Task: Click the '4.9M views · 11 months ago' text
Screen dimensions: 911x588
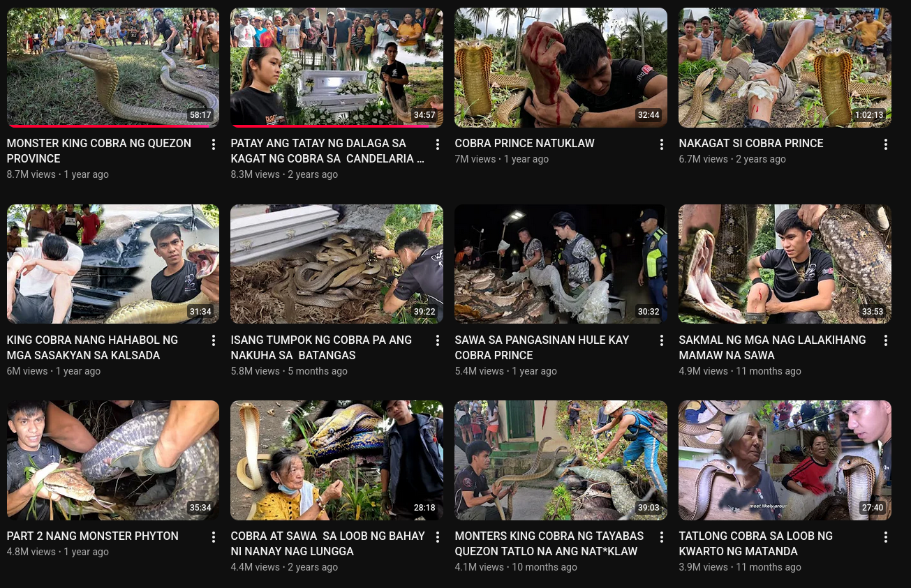Action: pyautogui.click(x=740, y=371)
